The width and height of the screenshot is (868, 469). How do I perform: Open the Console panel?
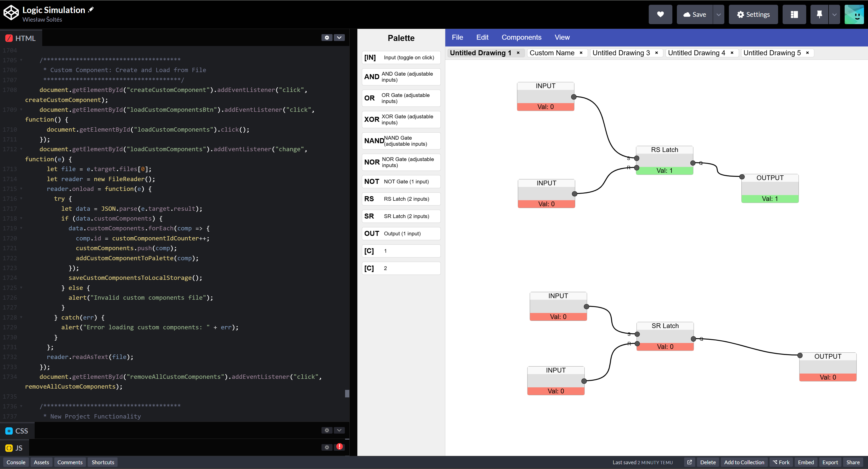click(x=16, y=462)
